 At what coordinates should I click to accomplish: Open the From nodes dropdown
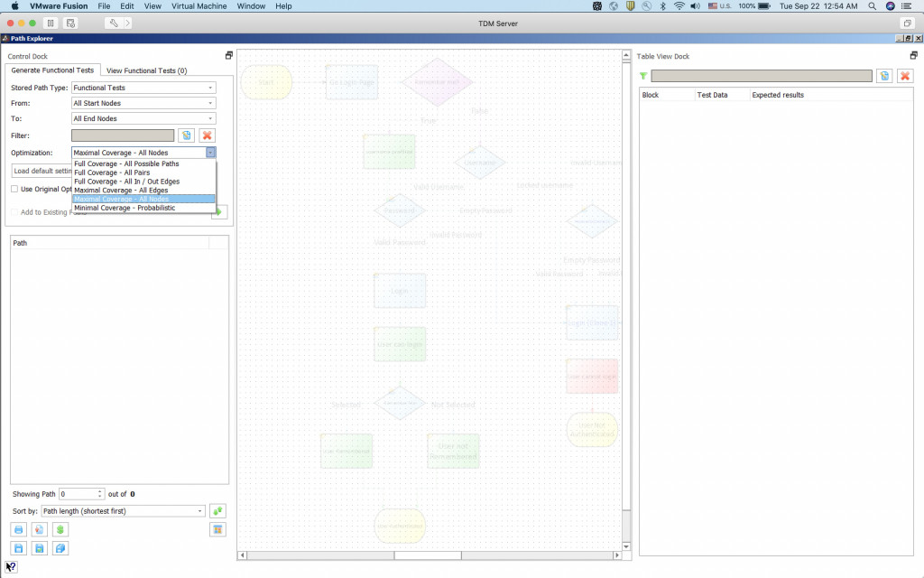pyautogui.click(x=143, y=103)
